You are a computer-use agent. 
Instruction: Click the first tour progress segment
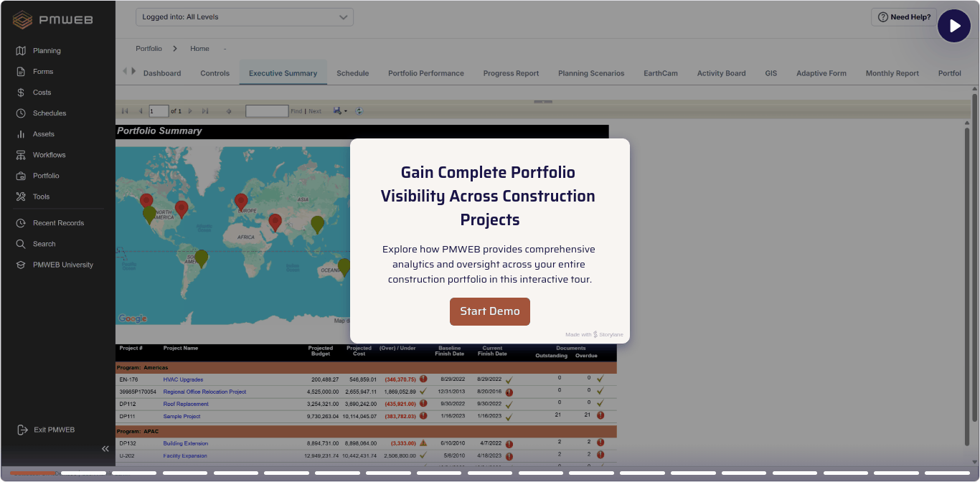[32, 473]
